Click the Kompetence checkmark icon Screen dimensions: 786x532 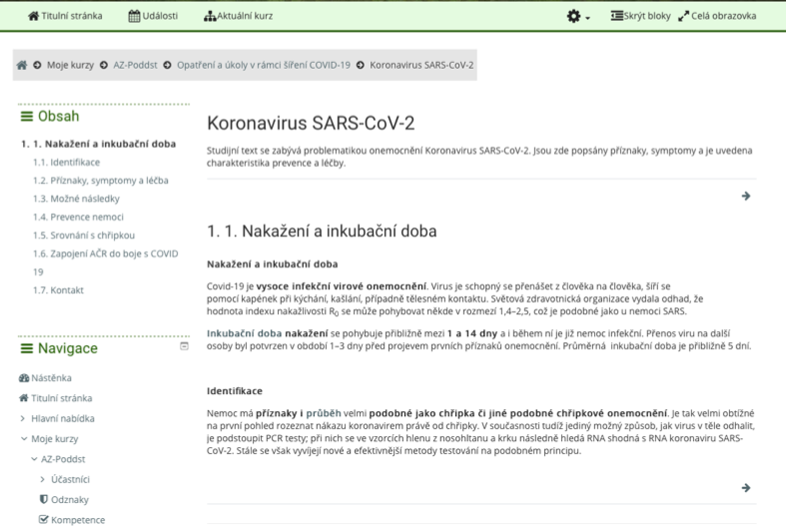(x=43, y=520)
